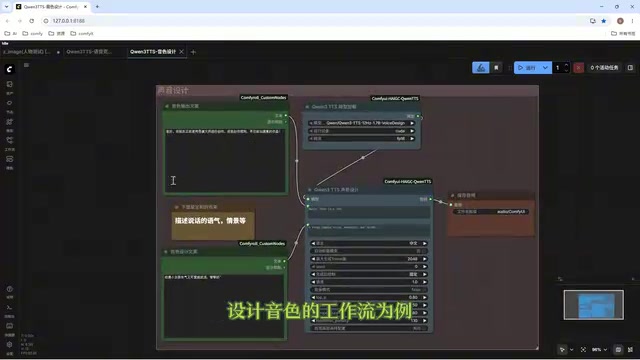Viewport: 640px width, 360px height.
Task: Open the shortcuts keyboard icon in the sidebar
Action: pyautogui.click(x=9, y=326)
